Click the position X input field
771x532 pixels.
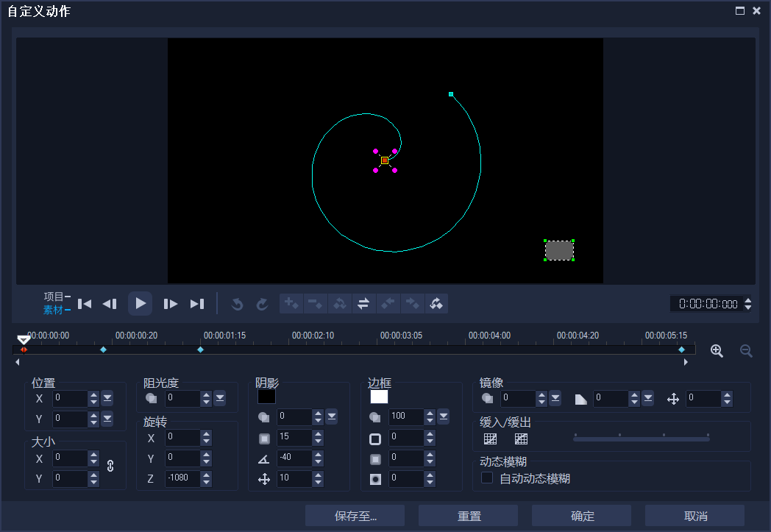point(70,398)
